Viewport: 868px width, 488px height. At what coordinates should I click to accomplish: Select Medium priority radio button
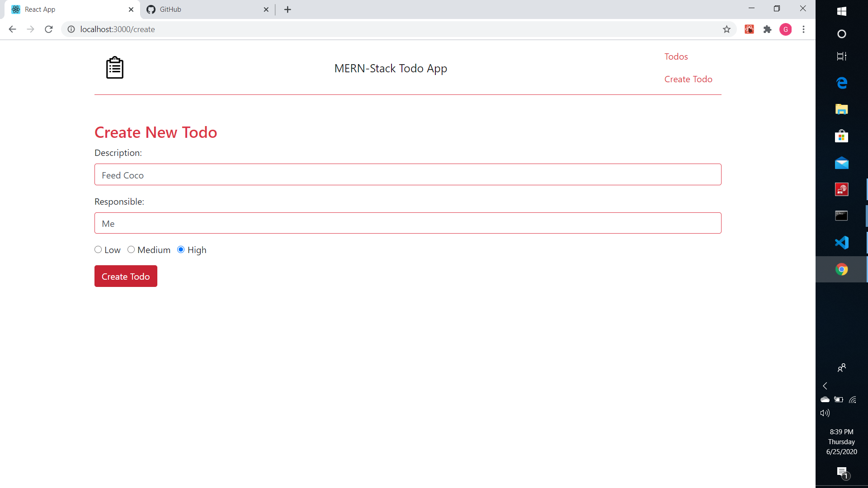(131, 249)
